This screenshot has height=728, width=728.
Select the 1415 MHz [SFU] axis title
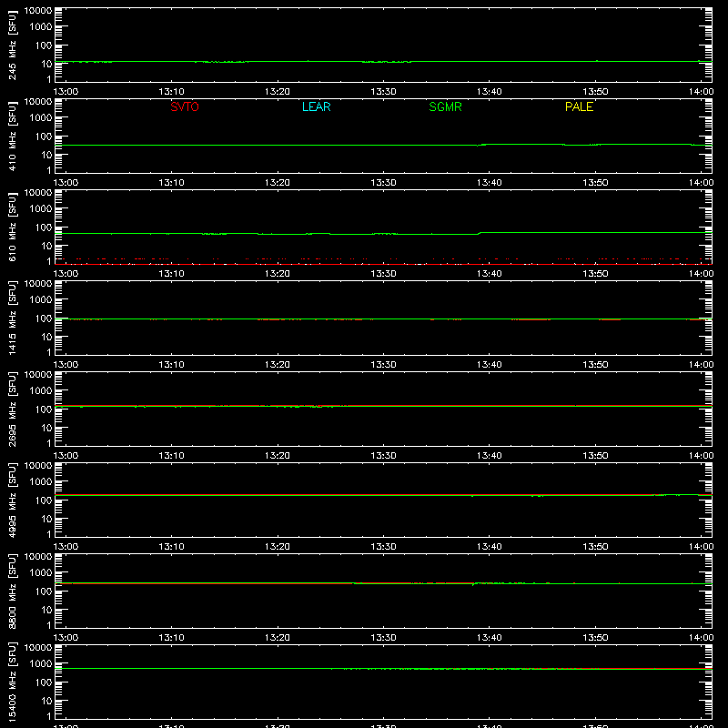[x=13, y=318]
